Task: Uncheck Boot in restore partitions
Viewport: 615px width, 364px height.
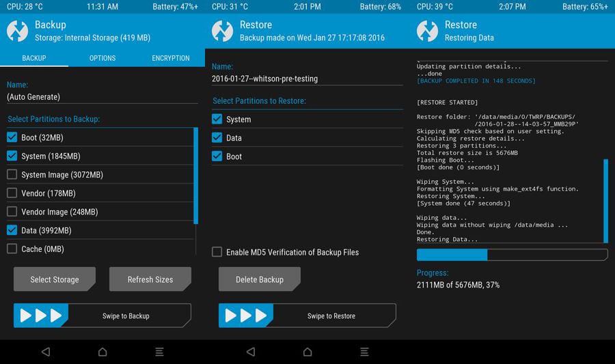Action: [x=217, y=156]
